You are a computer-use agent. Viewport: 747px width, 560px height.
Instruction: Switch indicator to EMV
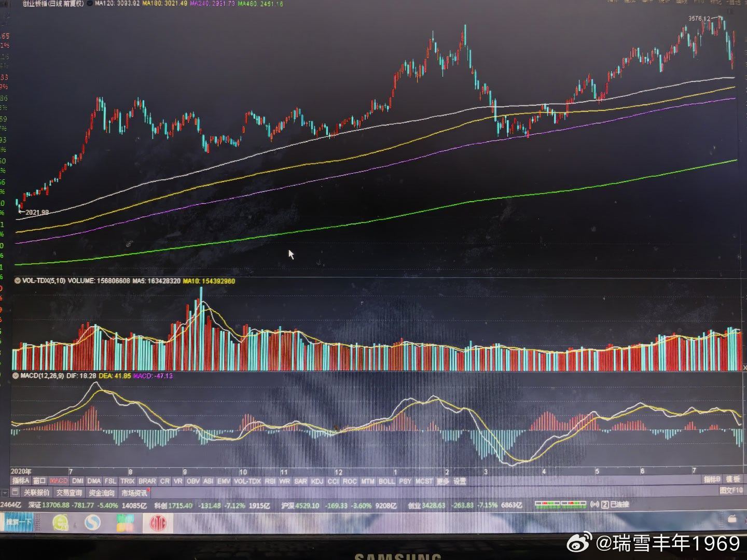pyautogui.click(x=224, y=481)
